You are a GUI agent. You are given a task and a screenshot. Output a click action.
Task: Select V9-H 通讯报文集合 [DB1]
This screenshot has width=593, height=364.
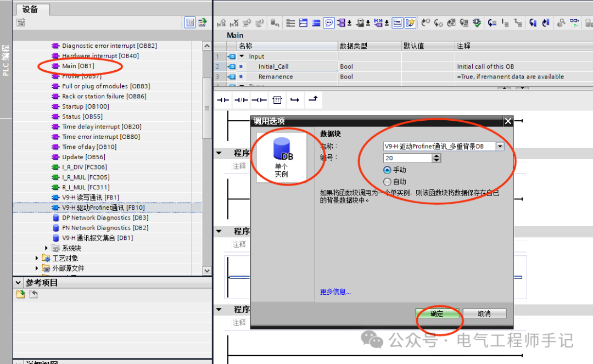[98, 238]
